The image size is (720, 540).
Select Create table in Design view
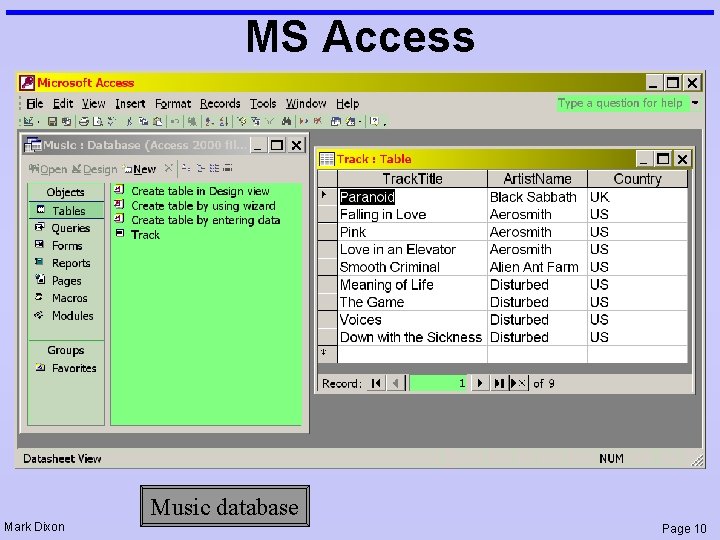pos(192,191)
